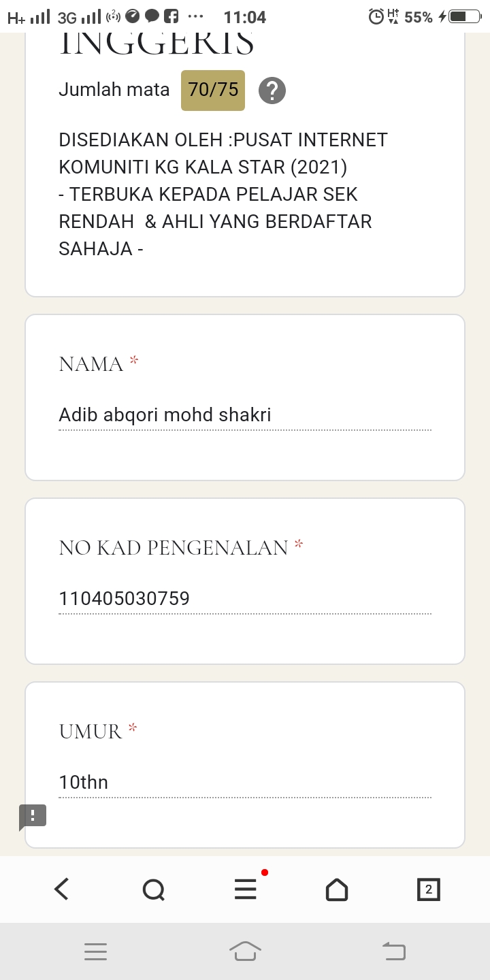Tap the chat bubble notification icon
The image size is (490, 980).
(152, 16)
